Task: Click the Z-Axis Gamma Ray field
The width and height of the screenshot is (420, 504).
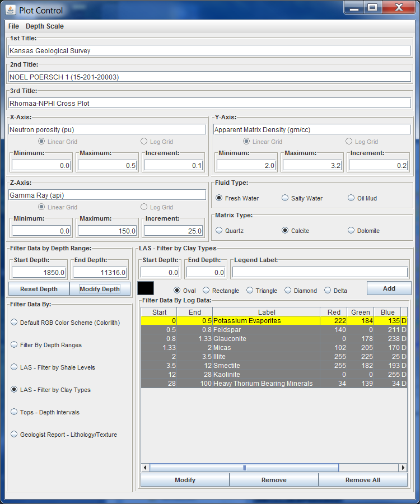Action: point(107,195)
